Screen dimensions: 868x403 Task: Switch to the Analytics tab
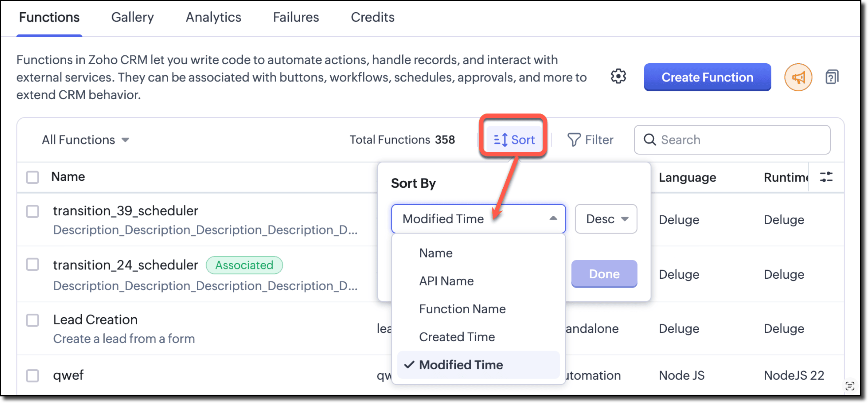tap(213, 17)
